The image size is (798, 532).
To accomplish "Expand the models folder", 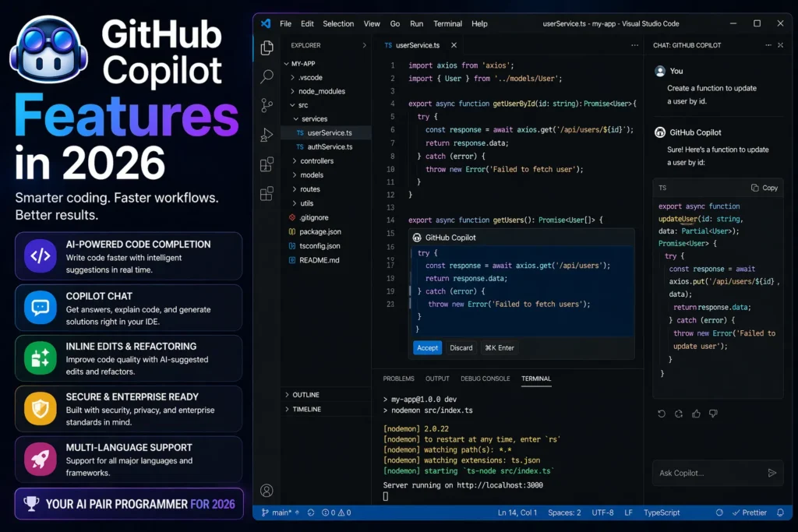I will tap(294, 175).
